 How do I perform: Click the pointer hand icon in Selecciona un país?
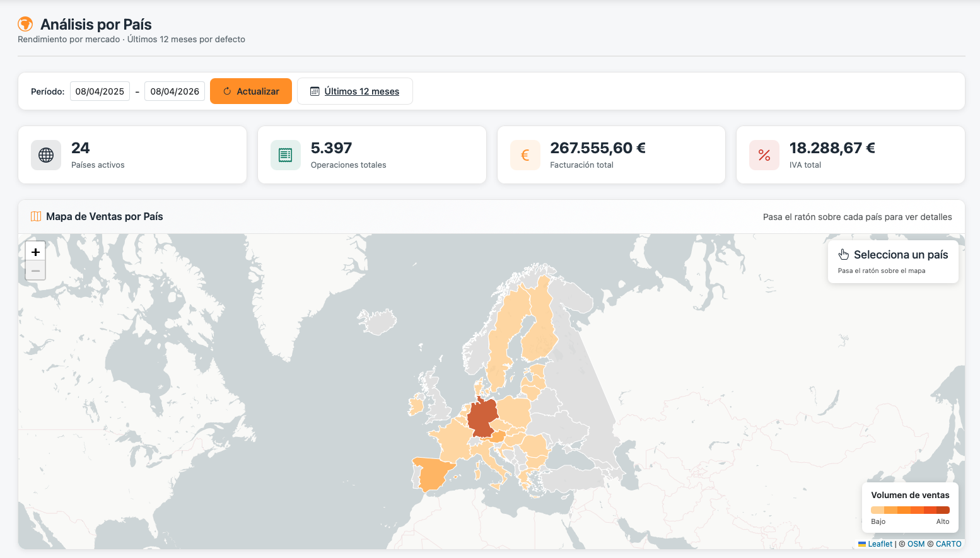tap(844, 255)
